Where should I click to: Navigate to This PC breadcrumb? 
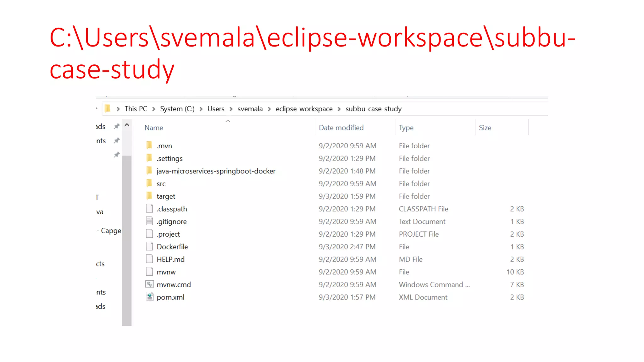point(136,109)
